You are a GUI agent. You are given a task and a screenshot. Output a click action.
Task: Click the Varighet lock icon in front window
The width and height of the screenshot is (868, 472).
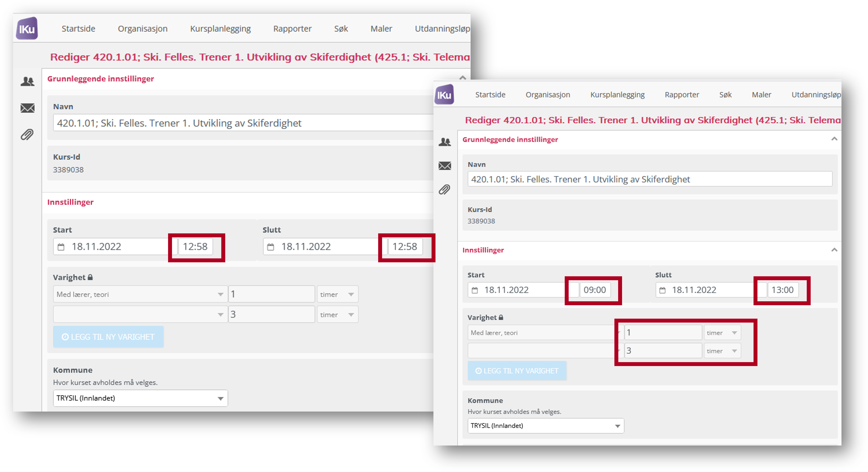pos(501,317)
